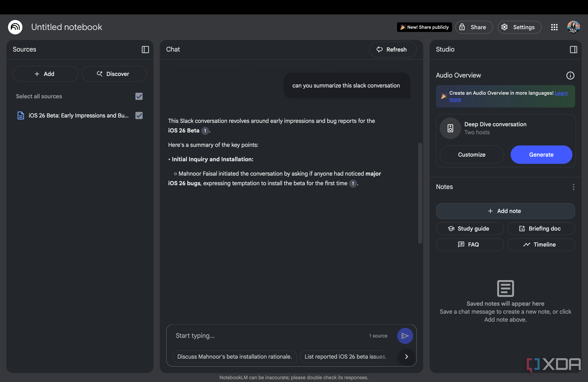The width and height of the screenshot is (588, 382).
Task: Click 'Initial Inquiry and Installation' heading
Action: point(212,159)
